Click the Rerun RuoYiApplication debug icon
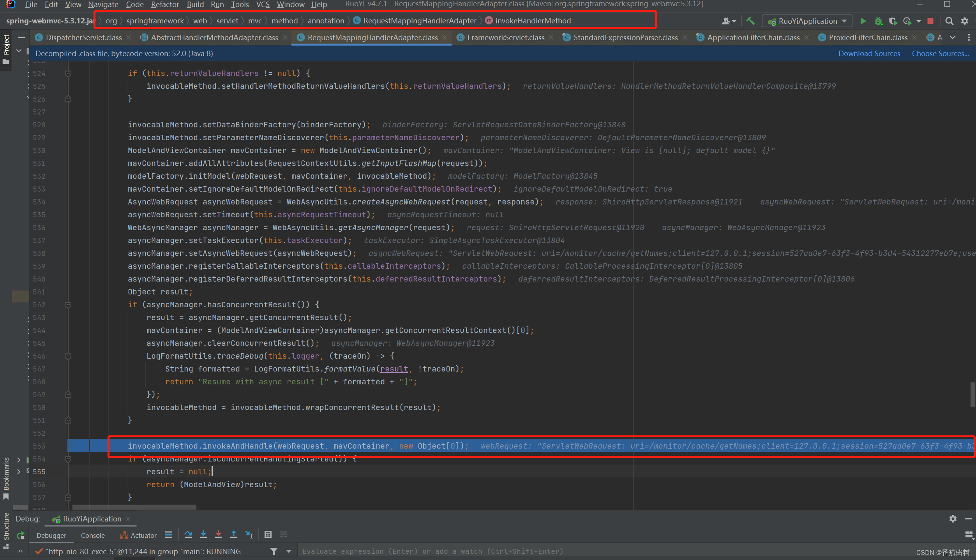 [x=21, y=535]
